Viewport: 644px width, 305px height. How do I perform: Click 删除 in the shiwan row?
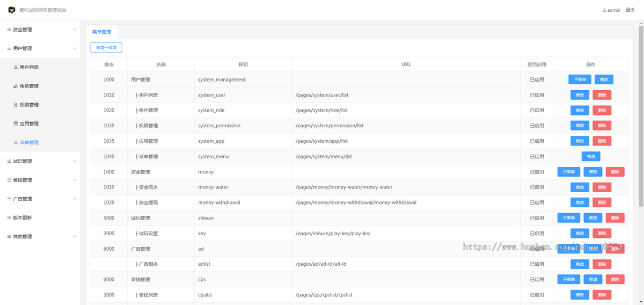click(x=615, y=218)
